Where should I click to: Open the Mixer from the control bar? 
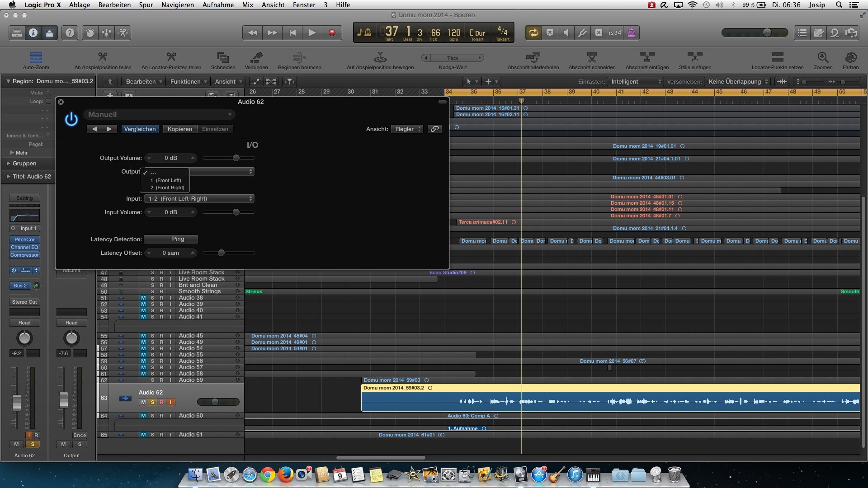[106, 33]
